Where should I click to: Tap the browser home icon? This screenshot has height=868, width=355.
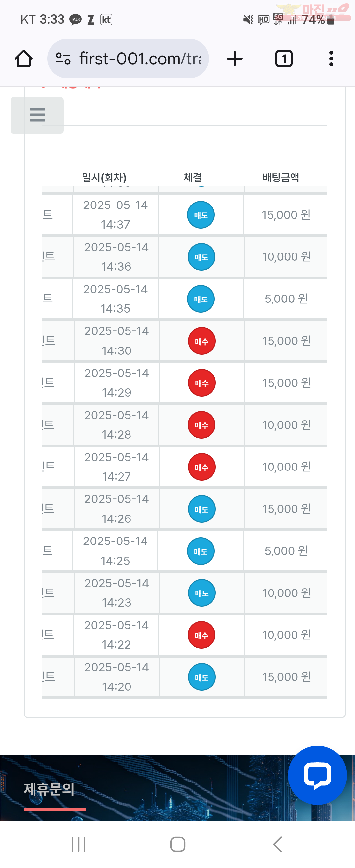[24, 59]
